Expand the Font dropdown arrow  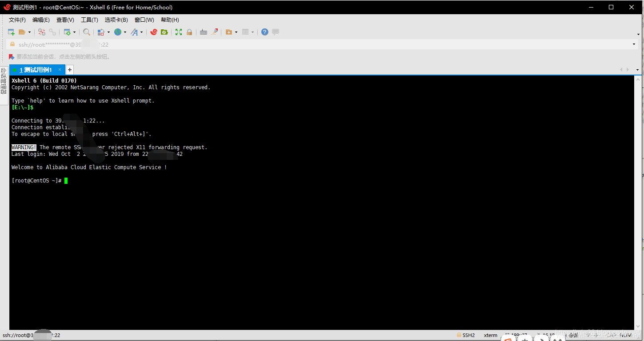142,32
